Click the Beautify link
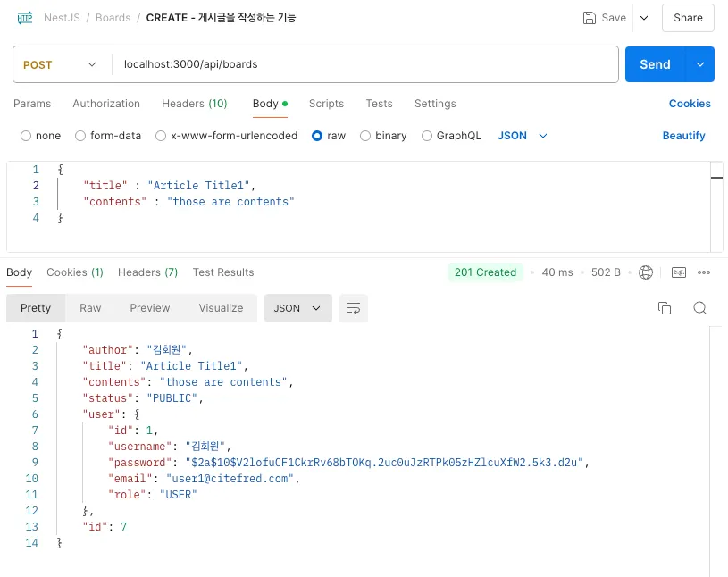This screenshot has width=728, height=577. coord(683,136)
